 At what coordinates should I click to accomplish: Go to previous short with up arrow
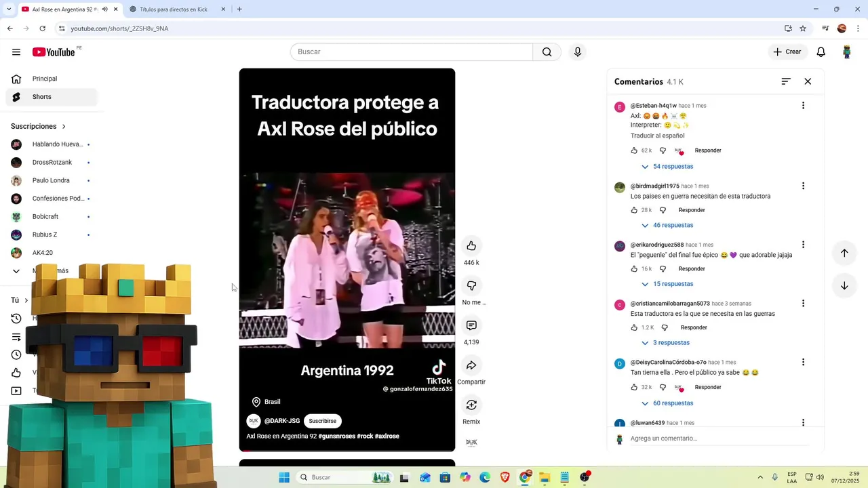pyautogui.click(x=844, y=253)
